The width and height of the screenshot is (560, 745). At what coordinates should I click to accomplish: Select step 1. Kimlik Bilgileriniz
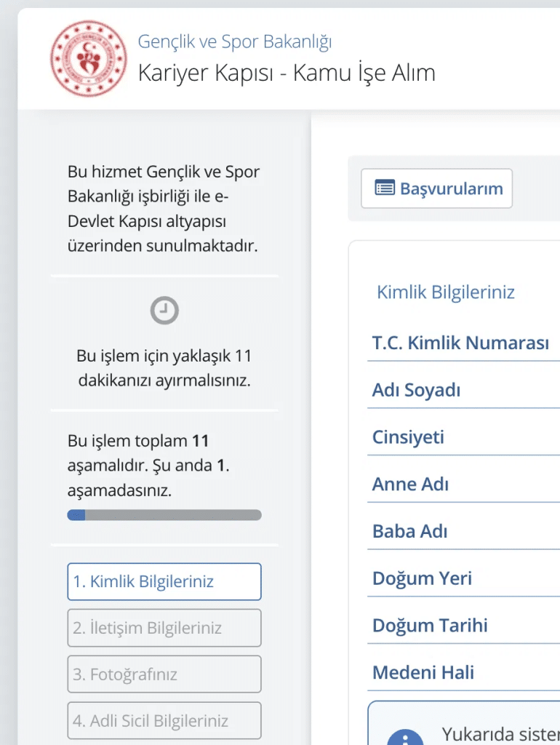coord(164,581)
